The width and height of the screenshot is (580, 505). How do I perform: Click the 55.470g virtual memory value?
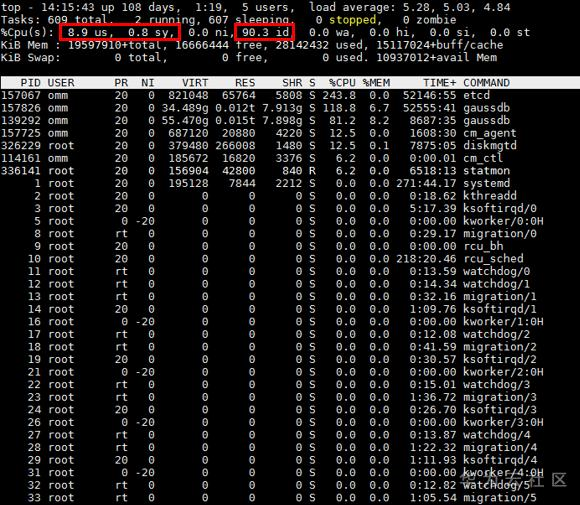coord(185,121)
